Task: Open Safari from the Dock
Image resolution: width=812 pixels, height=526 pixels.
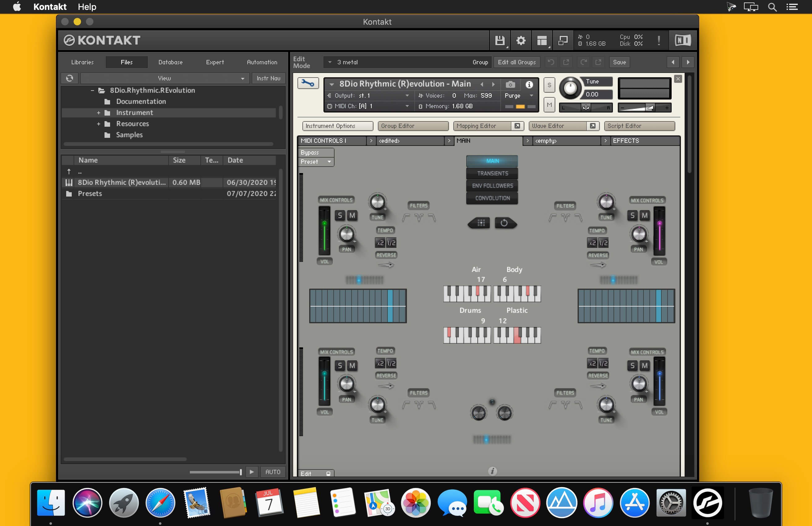Action: (x=160, y=503)
